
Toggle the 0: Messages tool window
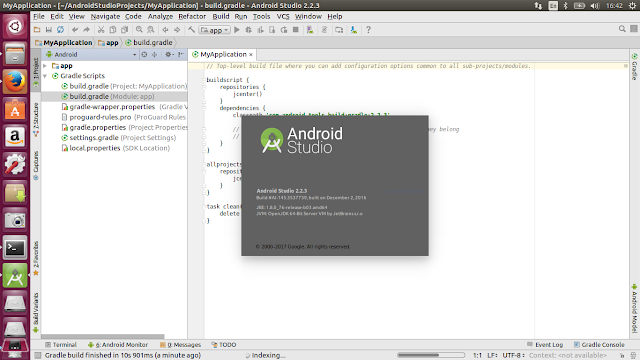(180, 344)
